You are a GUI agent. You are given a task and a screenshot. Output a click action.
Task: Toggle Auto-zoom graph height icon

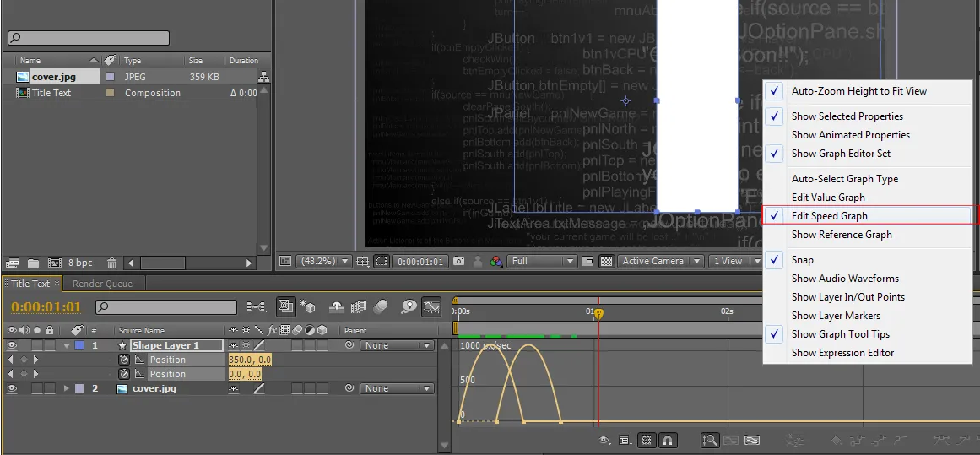point(709,441)
